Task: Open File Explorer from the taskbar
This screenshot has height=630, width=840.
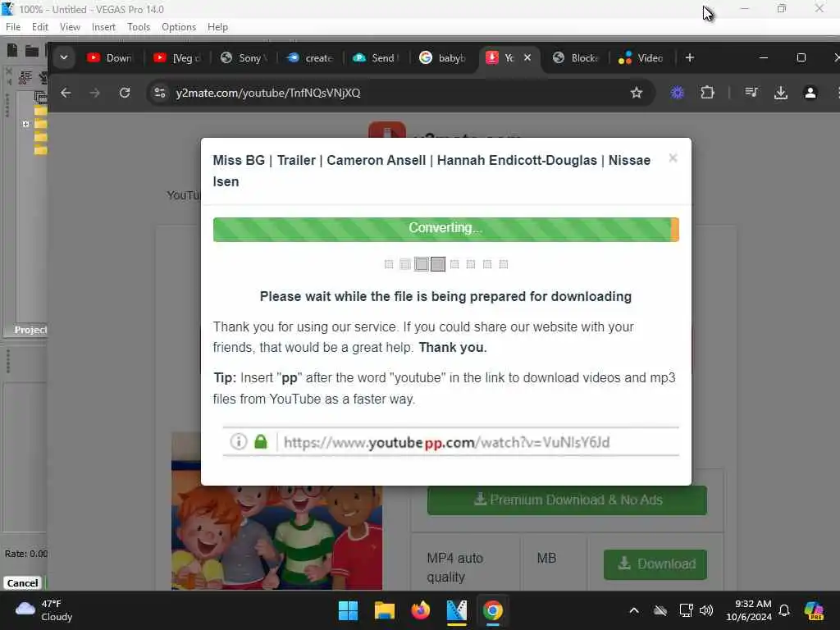Action: tap(384, 610)
